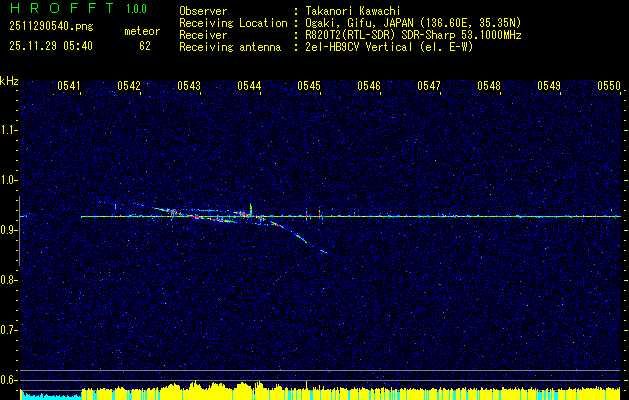Click the HROFFT program title
The image size is (629, 400).
click(x=62, y=8)
